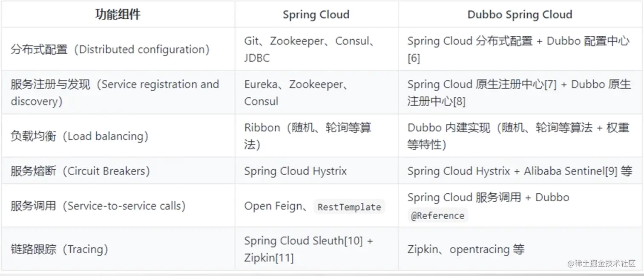
Task: Select the Dubbo Spring Cloud column header
Action: pyautogui.click(x=520, y=15)
